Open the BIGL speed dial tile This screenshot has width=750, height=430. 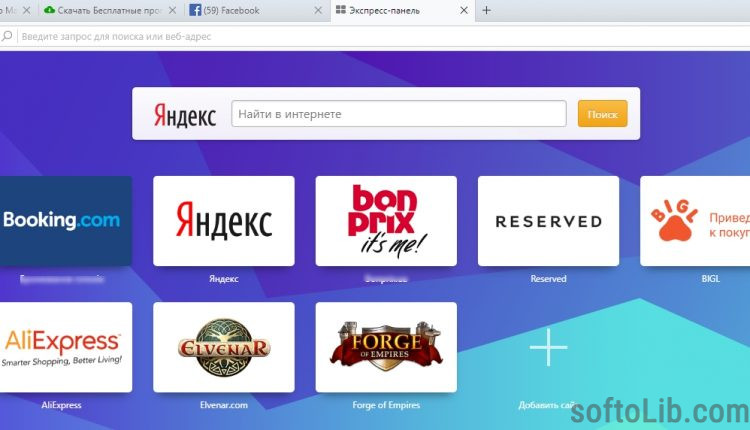(695, 221)
